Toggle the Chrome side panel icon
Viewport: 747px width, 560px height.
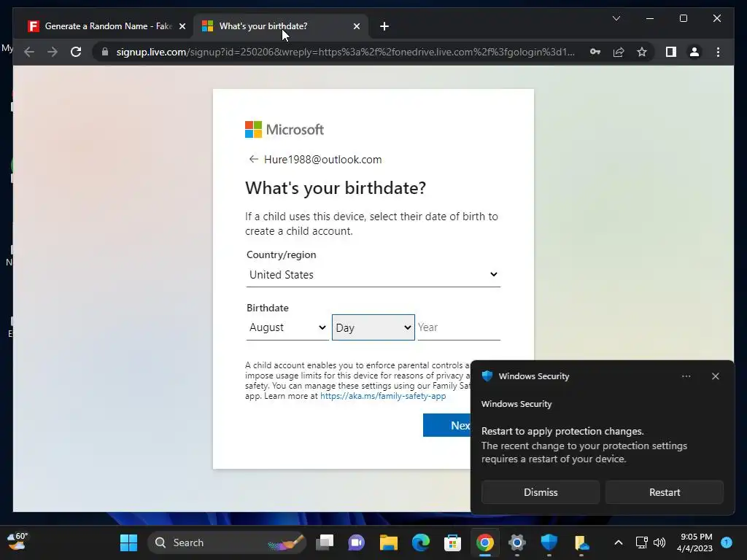(x=671, y=52)
